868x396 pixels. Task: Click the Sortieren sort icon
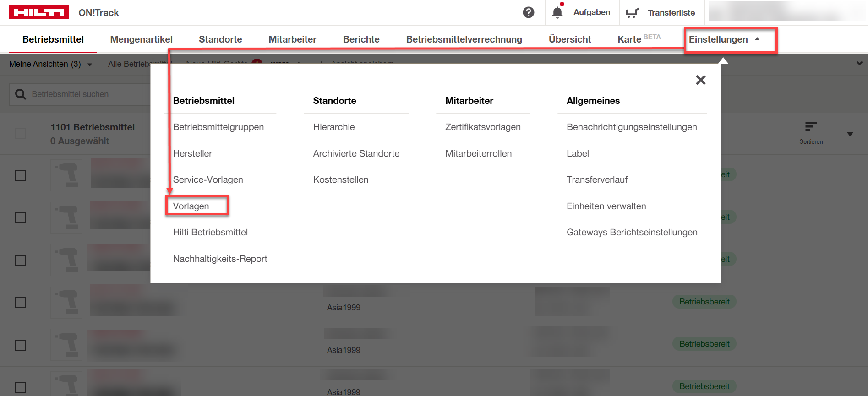click(x=811, y=127)
